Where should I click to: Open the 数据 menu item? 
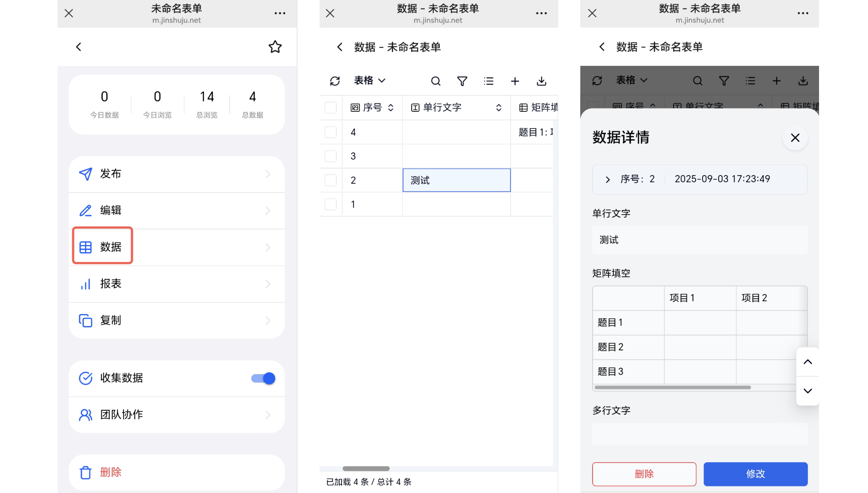pyautogui.click(x=176, y=247)
